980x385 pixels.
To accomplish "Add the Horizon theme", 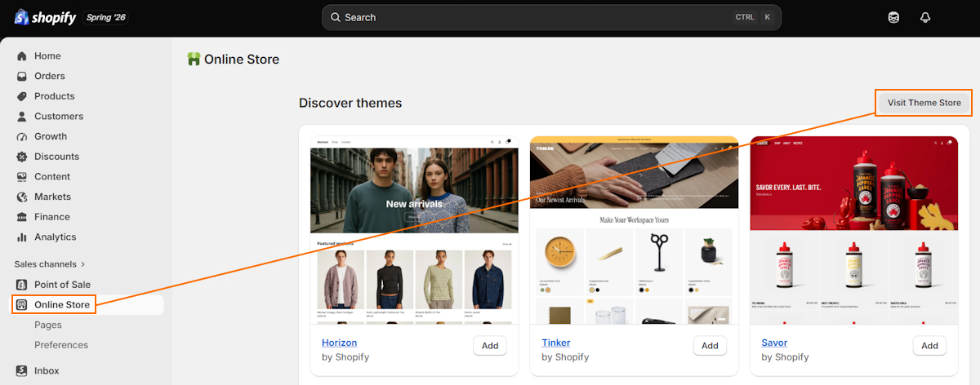I will [x=490, y=346].
